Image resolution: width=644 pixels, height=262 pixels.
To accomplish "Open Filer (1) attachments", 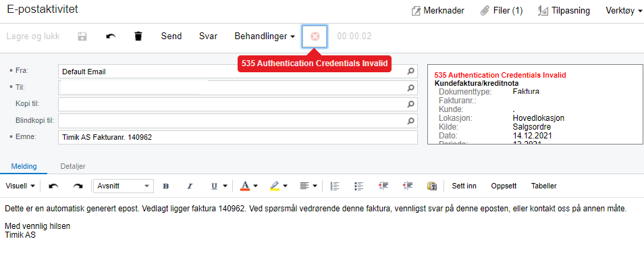I will [502, 11].
